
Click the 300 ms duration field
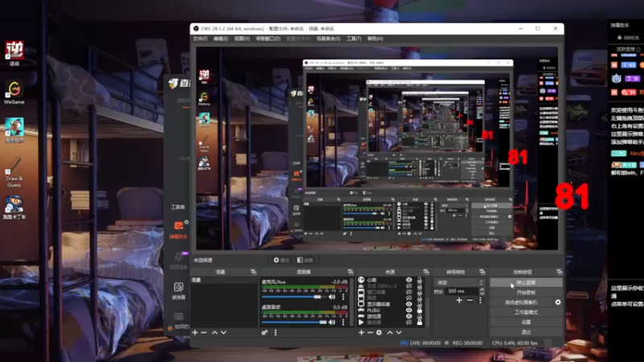(x=462, y=291)
